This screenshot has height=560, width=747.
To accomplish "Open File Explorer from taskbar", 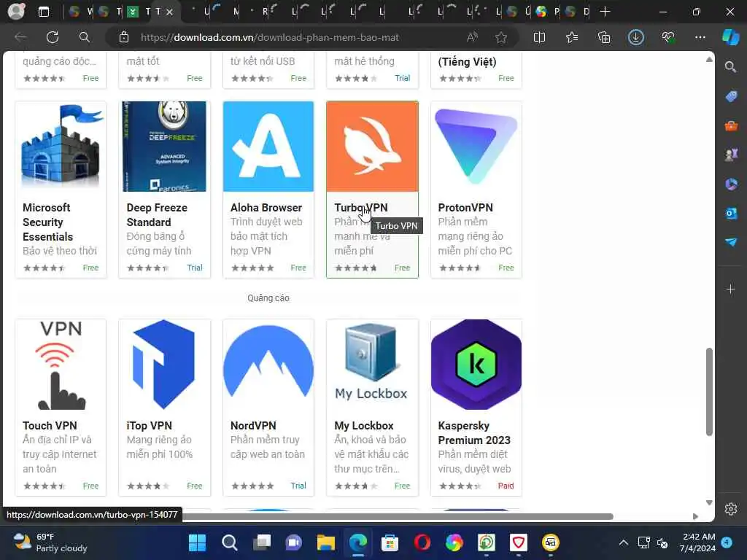I will tap(326, 542).
